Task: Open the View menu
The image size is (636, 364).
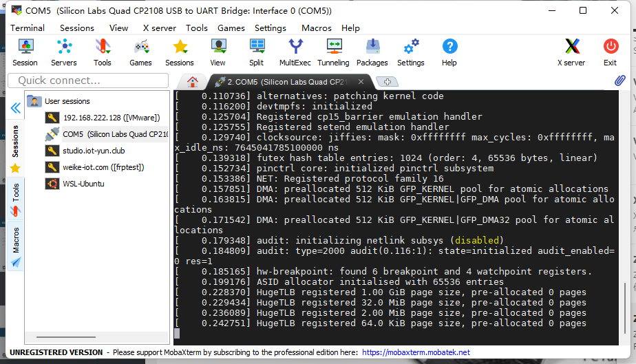Action: (119, 28)
